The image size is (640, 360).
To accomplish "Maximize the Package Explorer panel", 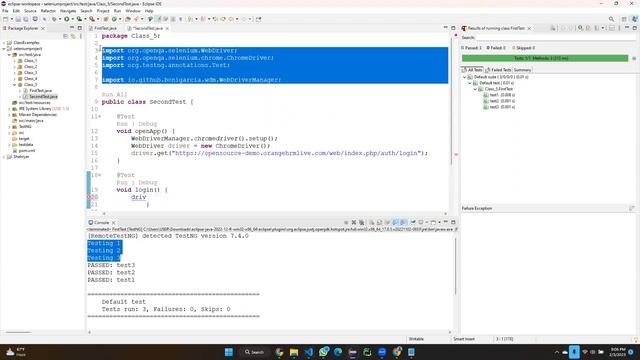I will point(80,28).
